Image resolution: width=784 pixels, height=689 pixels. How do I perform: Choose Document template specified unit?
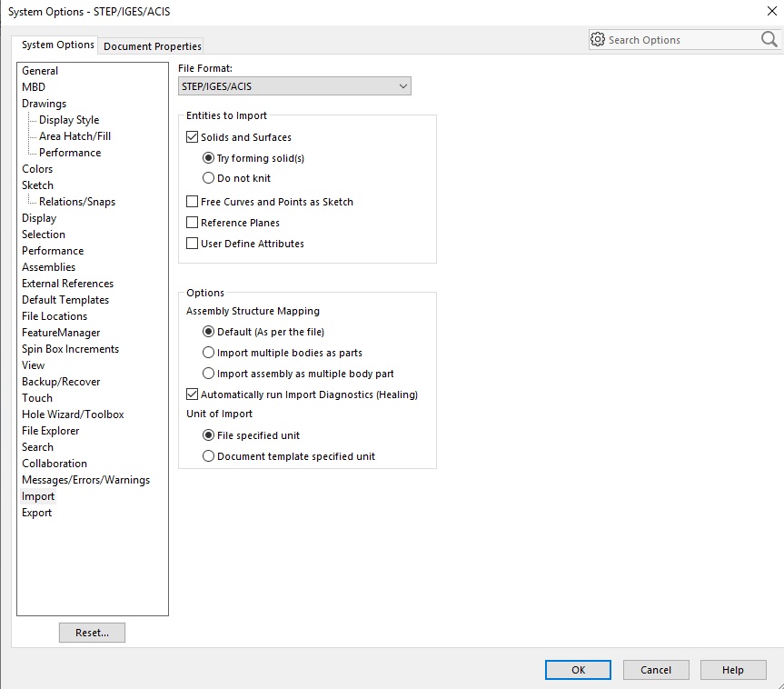tap(208, 456)
